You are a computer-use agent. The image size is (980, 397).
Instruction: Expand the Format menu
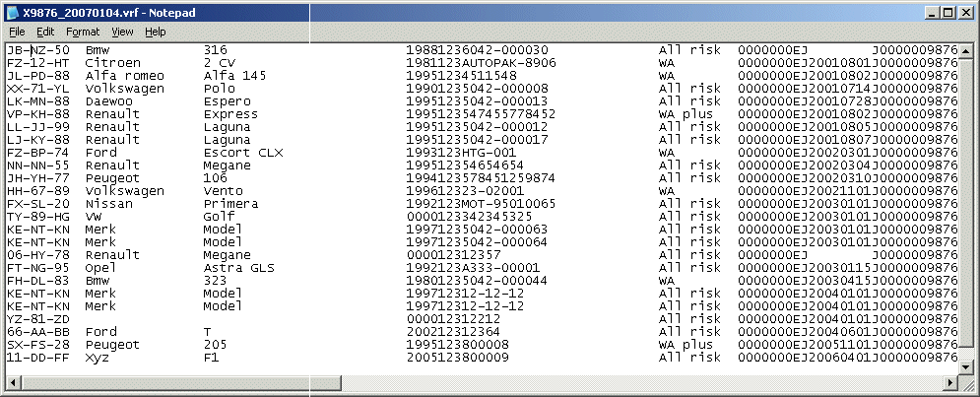[82, 32]
